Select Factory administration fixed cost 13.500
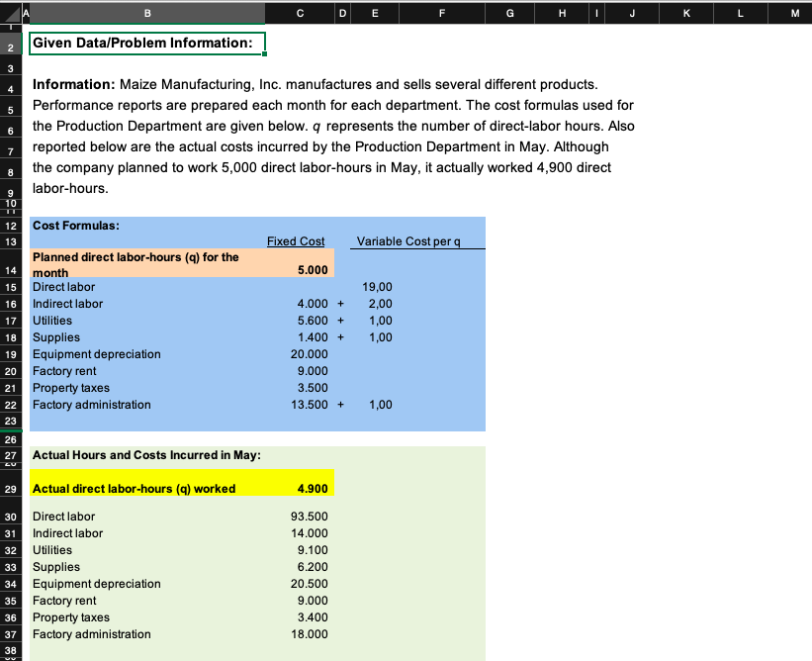This screenshot has width=812, height=661. coord(310,405)
